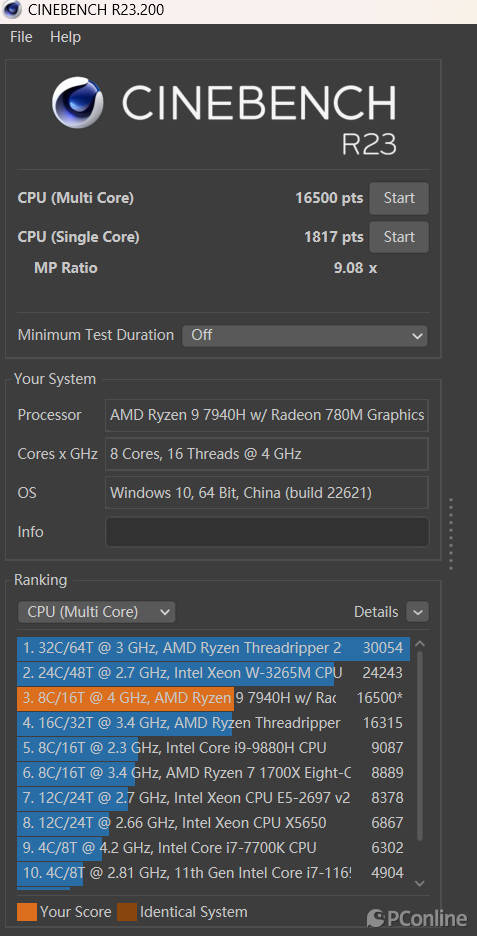477x936 pixels.
Task: Select the Ryzen 9 7940H ranking entry
Action: [213, 698]
